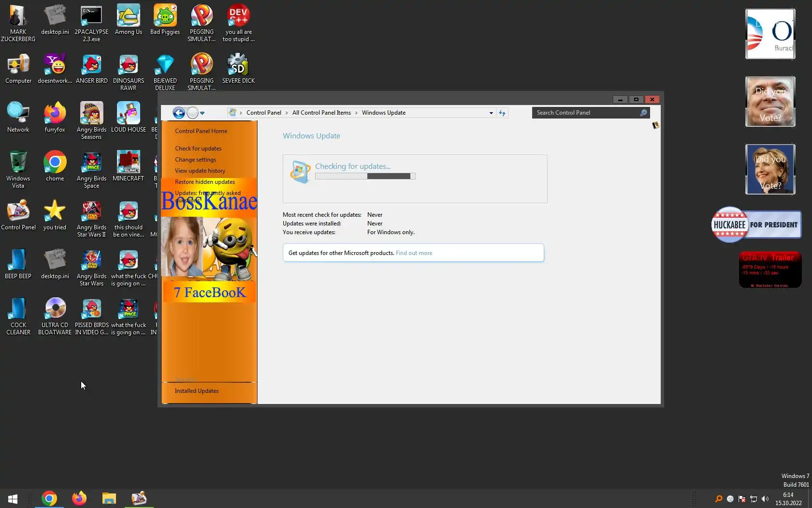Click the DEV C++ 'you all are too stupid' icon
Viewport: 812px width, 508px height.
point(238,23)
